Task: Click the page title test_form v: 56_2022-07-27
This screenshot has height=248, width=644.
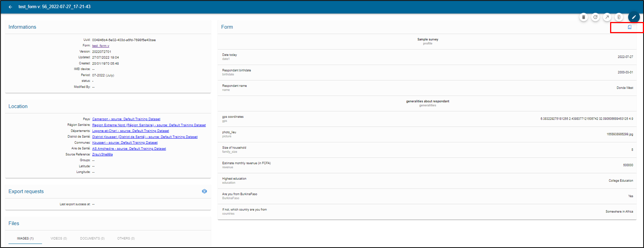Action: (x=54, y=7)
